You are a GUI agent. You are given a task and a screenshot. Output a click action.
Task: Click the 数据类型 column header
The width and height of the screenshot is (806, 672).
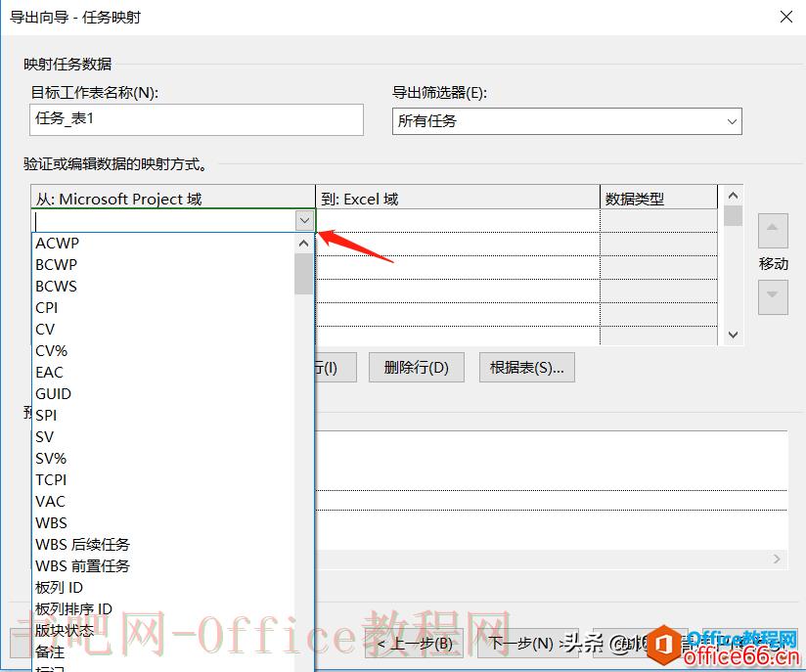(x=658, y=198)
